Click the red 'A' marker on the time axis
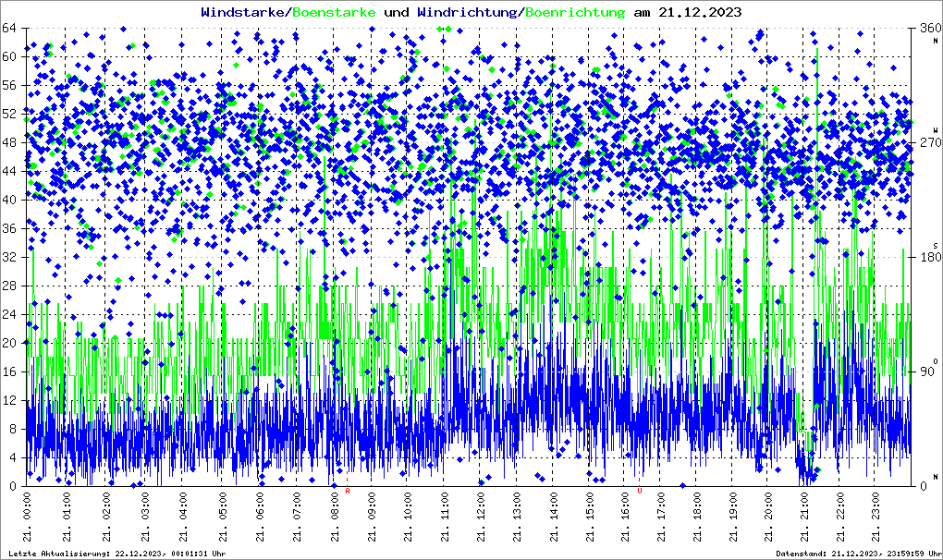Screen dimensions: 943x560 tap(348, 492)
